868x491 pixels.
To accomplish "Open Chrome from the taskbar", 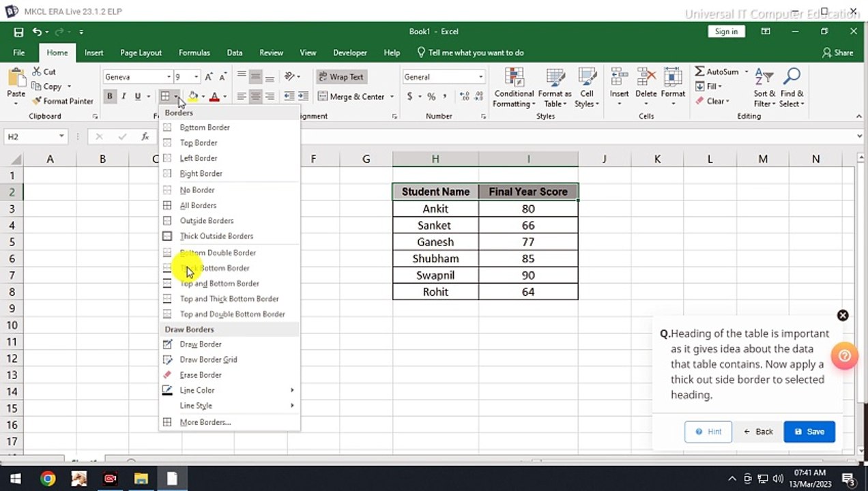I will click(x=48, y=479).
